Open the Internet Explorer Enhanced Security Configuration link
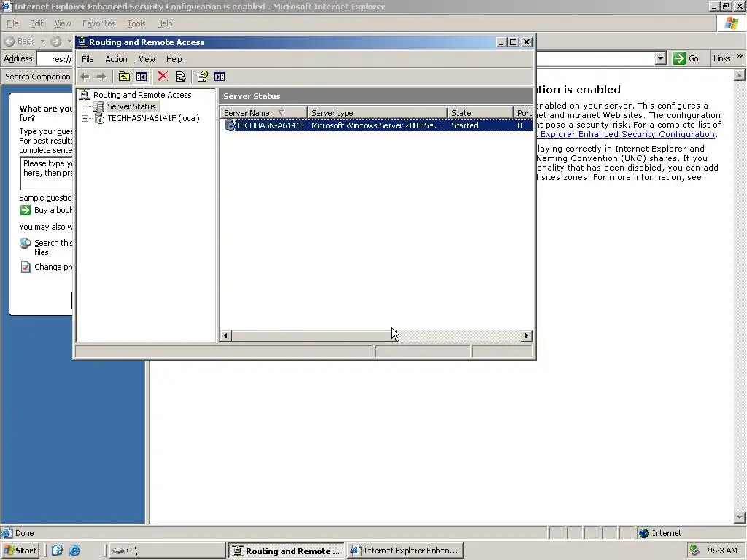 625,134
